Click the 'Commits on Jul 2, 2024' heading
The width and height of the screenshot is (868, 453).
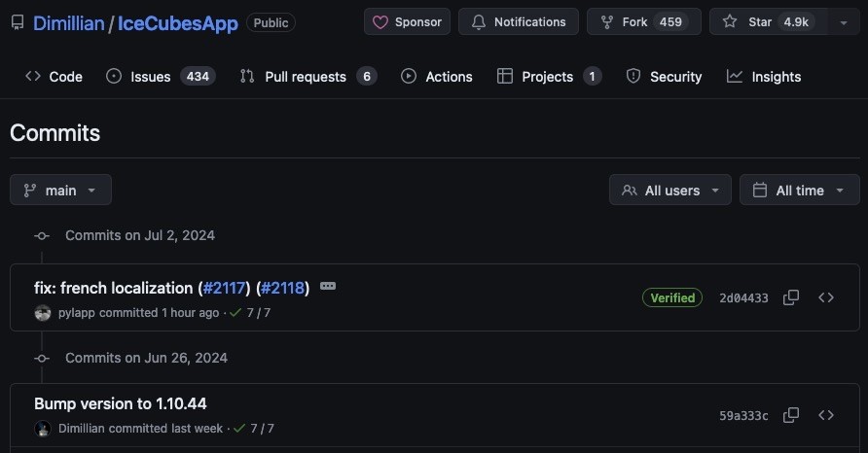coord(140,235)
